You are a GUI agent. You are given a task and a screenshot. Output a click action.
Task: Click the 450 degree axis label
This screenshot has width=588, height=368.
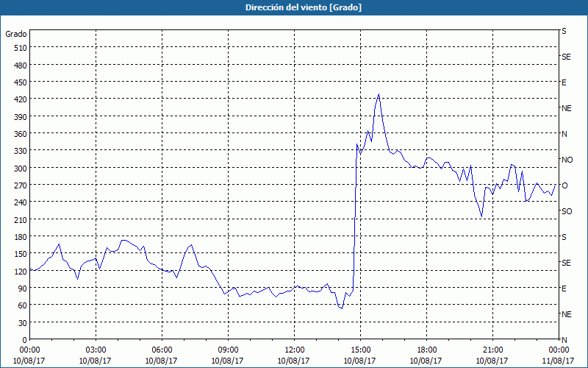[x=21, y=82]
